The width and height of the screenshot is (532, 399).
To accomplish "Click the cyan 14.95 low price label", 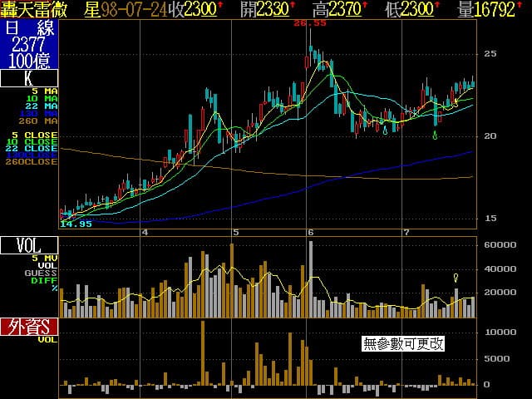I will coord(76,224).
